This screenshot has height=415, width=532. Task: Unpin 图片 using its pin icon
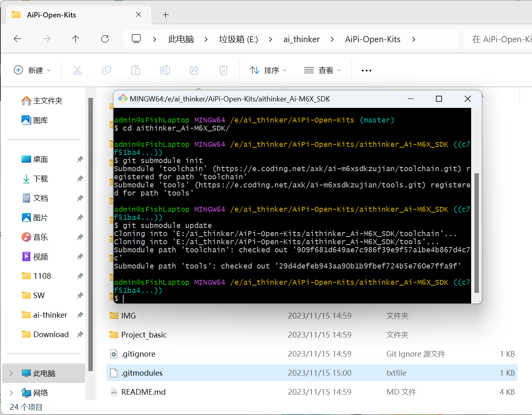tap(80, 218)
